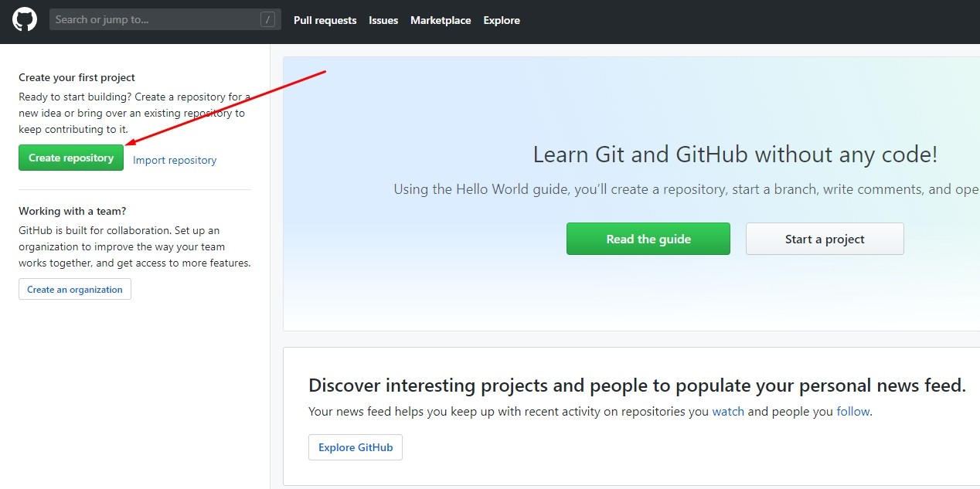Open Issues in the top navigation

[x=383, y=20]
